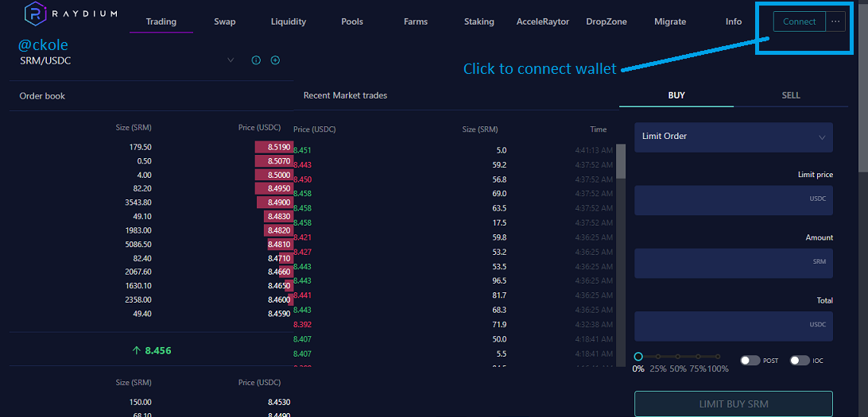
Task: Click the add market plus icon
Action: [x=275, y=60]
